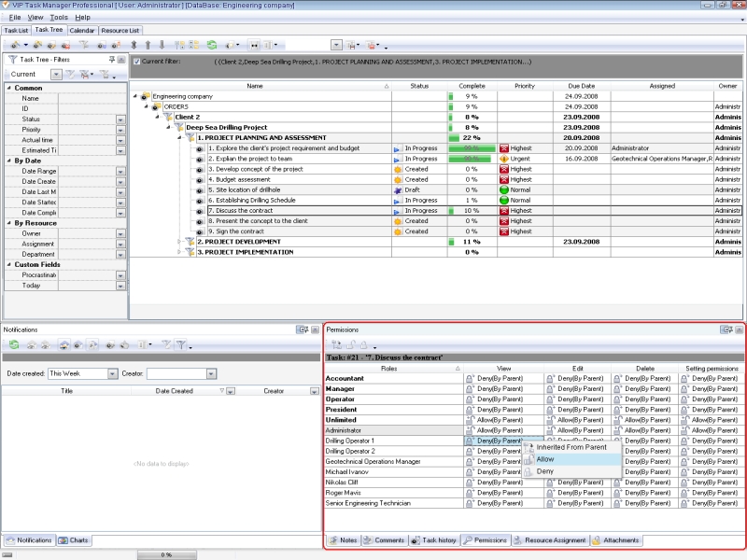Uncheck the Current filter checkbox
The image size is (747, 560).
point(137,63)
